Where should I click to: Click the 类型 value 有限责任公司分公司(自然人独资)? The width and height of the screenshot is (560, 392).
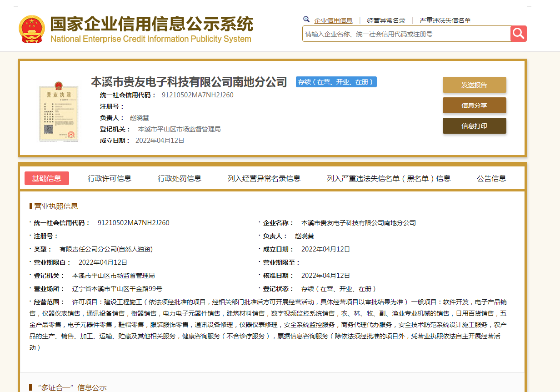click(106, 249)
